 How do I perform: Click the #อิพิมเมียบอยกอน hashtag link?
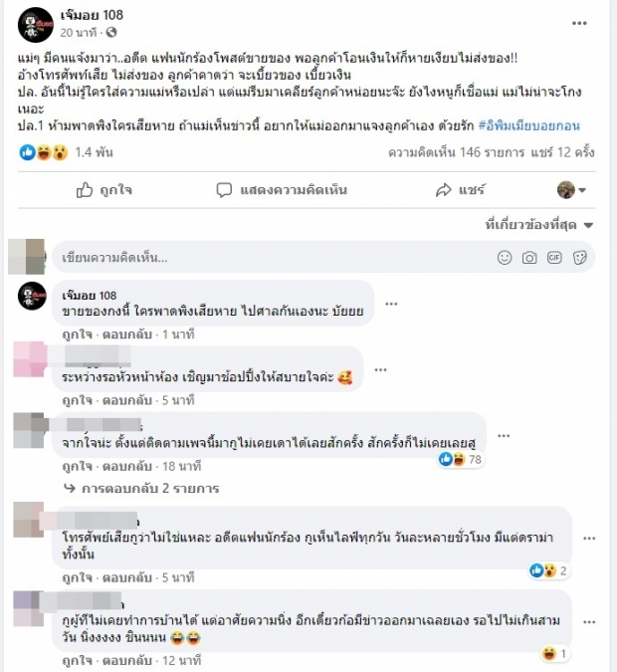(x=528, y=125)
